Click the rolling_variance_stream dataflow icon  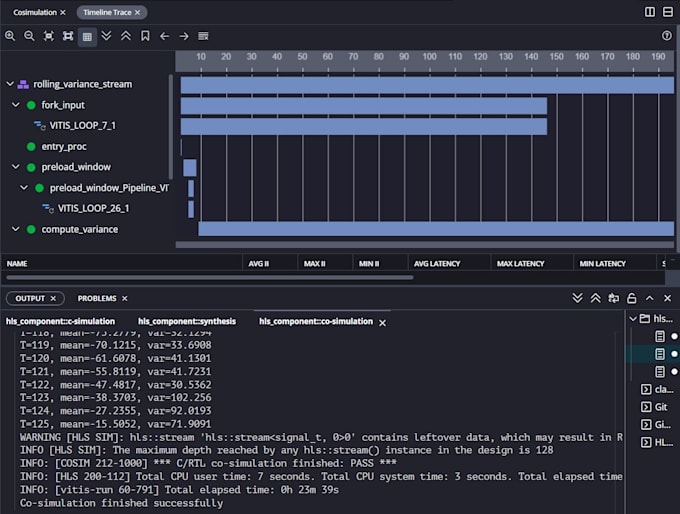(23, 84)
